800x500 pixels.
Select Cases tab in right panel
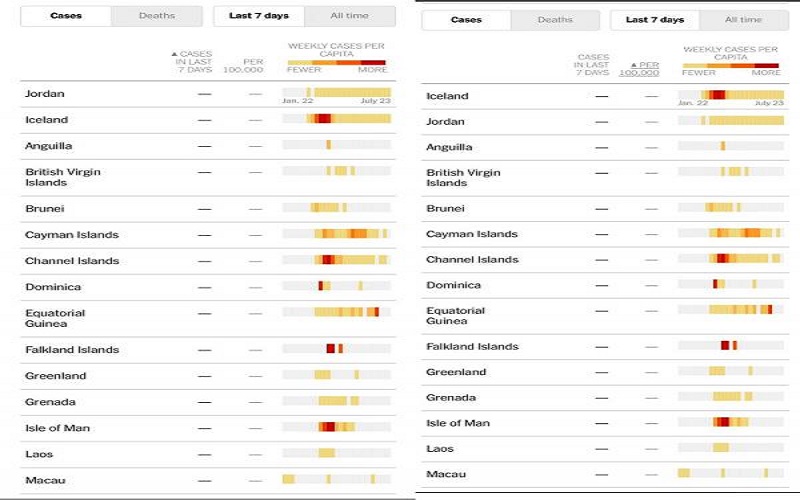(466, 20)
